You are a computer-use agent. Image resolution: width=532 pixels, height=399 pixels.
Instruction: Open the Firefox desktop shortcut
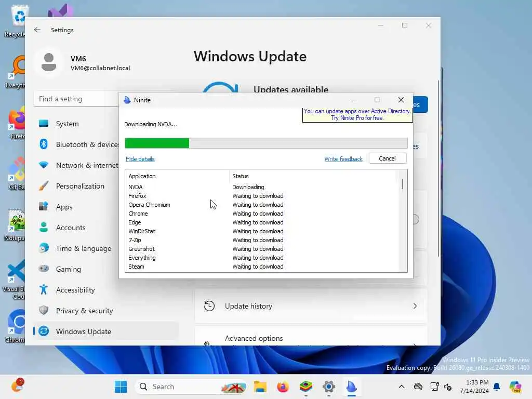[x=16, y=123]
